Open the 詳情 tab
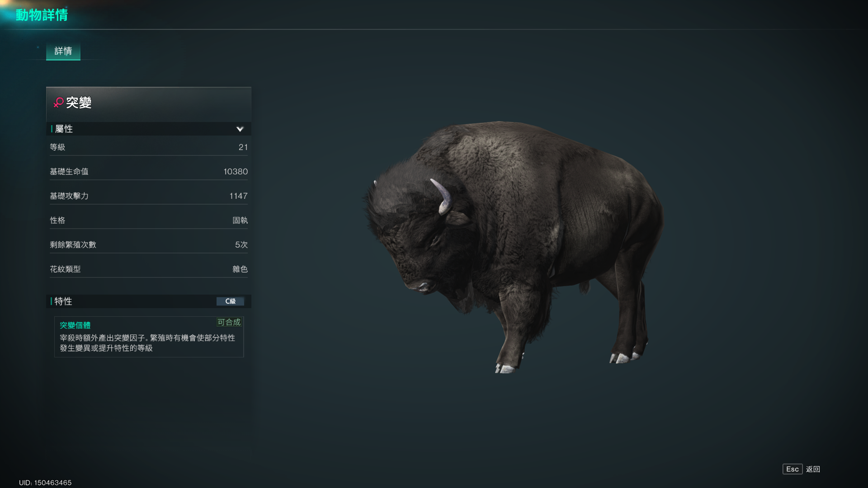This screenshot has height=488, width=868. click(63, 51)
